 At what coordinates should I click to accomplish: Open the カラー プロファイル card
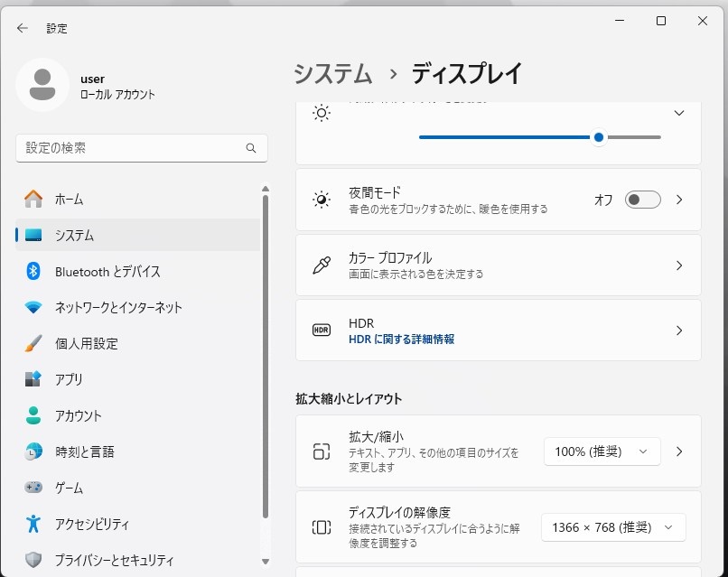click(499, 265)
